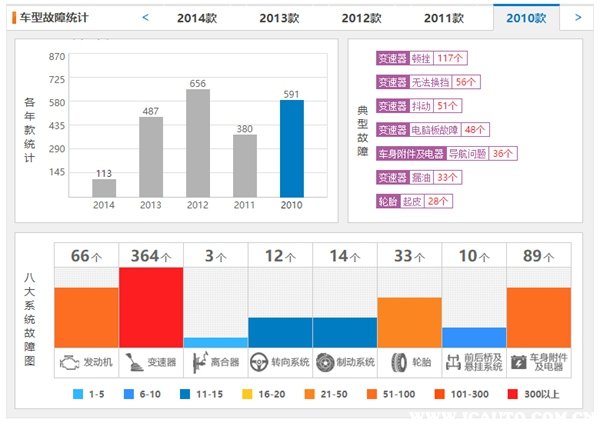
Task: Click the engine (发动机) system icon
Action: pyautogui.click(x=68, y=362)
